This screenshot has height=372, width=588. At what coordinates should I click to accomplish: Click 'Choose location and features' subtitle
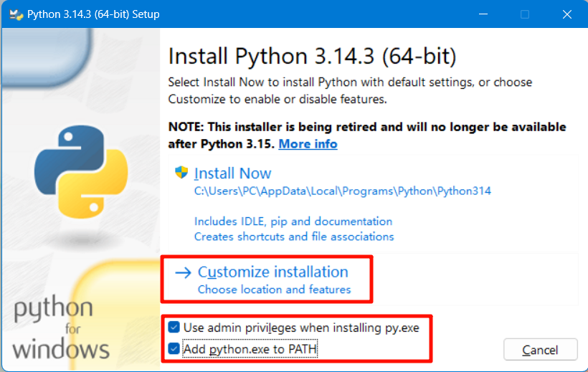click(274, 290)
